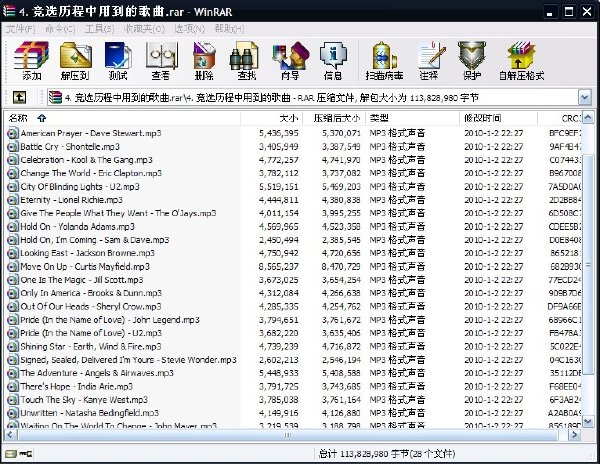600x464 pixels.
Task: Open the Favorites (收藏夹) menu
Action: [x=144, y=29]
